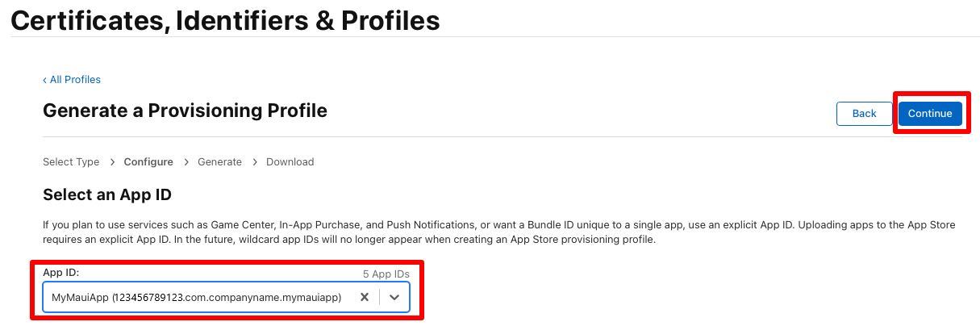
Task: Click the Certificates, Identifiers & Profiles title
Action: pos(226,19)
